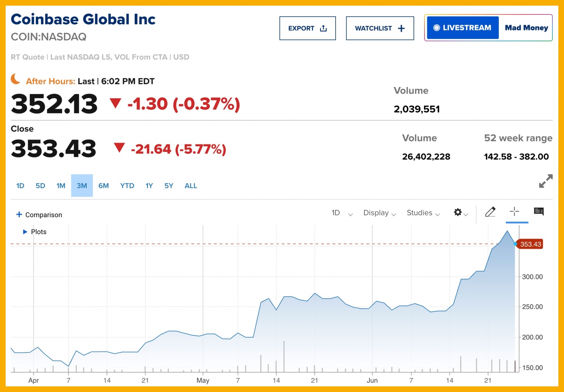The image size is (564, 392).
Task: Click the chart settings gear icon
Action: [458, 212]
